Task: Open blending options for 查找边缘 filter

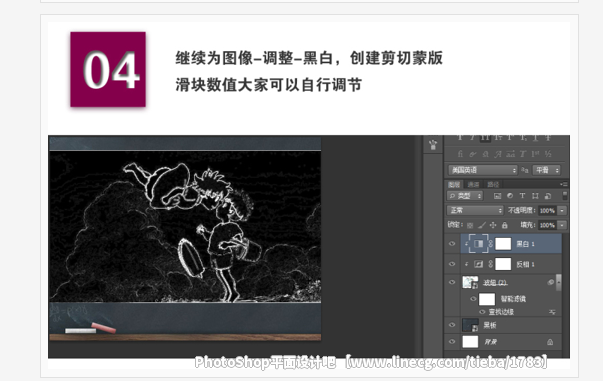Action: [x=553, y=312]
